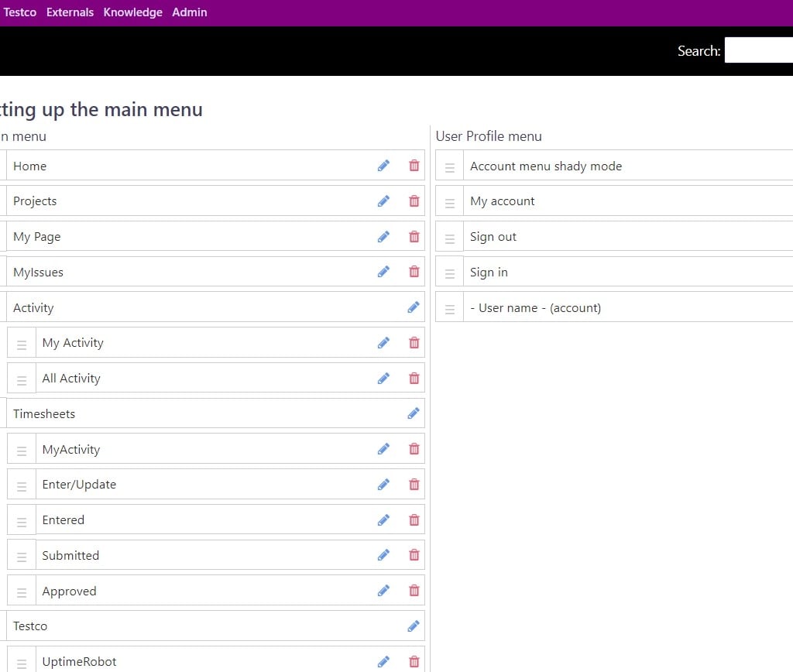Edit the Entered menu item
This screenshot has width=793, height=672.
383,519
